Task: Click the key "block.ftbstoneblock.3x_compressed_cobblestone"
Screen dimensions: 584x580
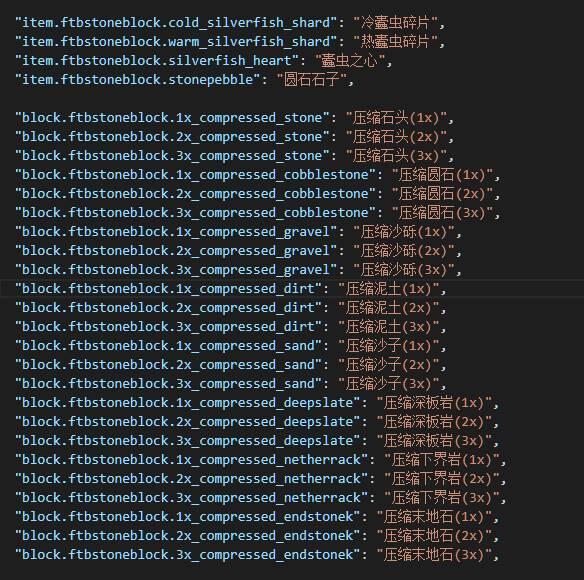Action: coord(196,213)
